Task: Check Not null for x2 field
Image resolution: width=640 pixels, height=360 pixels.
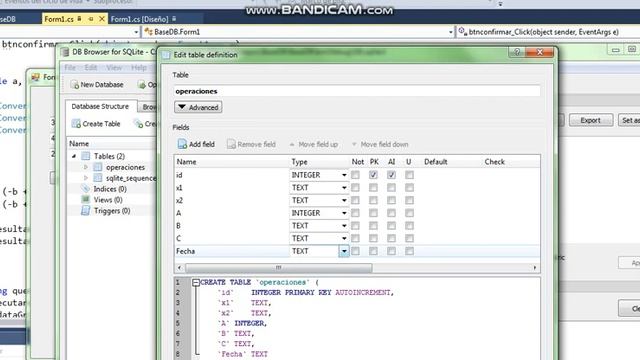Action: point(356,200)
